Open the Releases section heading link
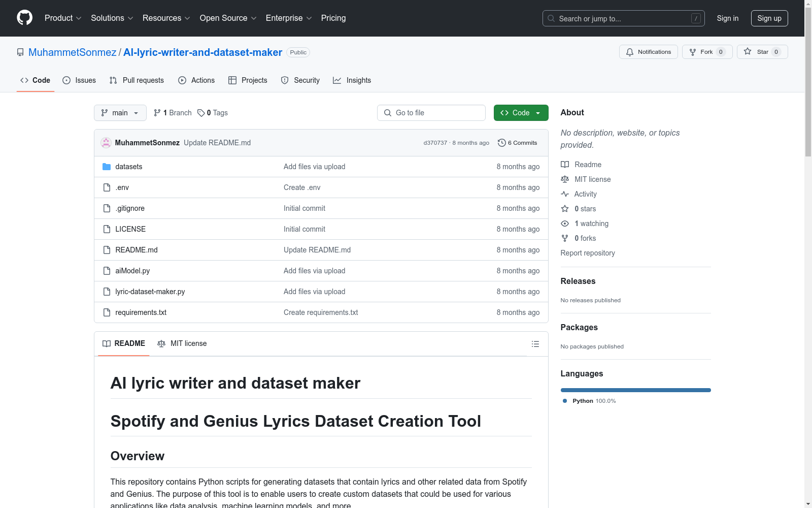This screenshot has height=508, width=812. click(x=578, y=281)
